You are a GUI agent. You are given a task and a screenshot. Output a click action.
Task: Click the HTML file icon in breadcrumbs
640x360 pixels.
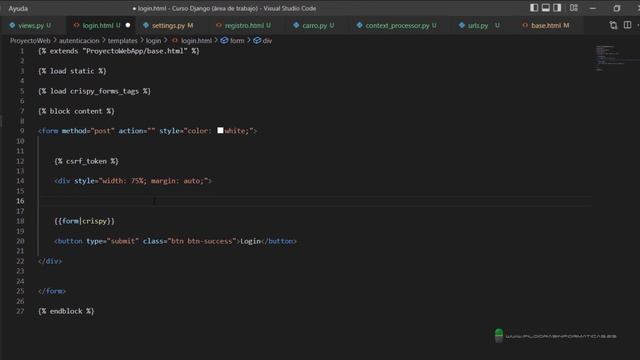(x=175, y=40)
